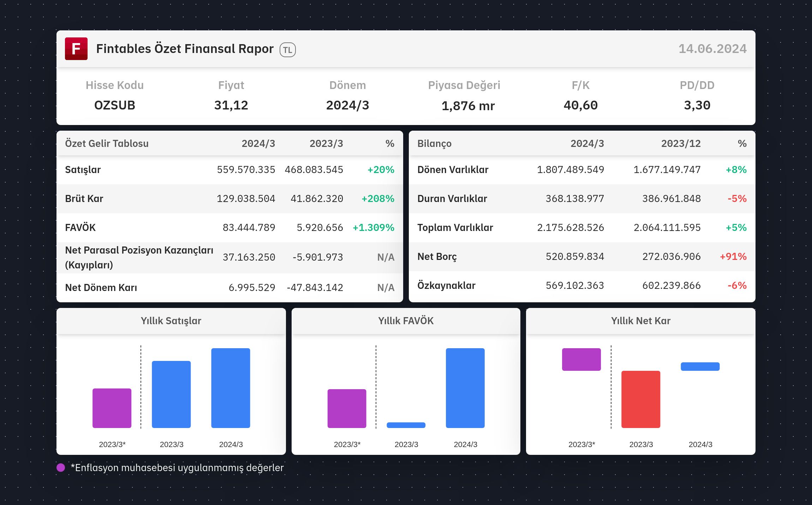Click the Enflasyon muhasebesi footnote text
Viewport: 812px width, 505px height.
tap(177, 468)
